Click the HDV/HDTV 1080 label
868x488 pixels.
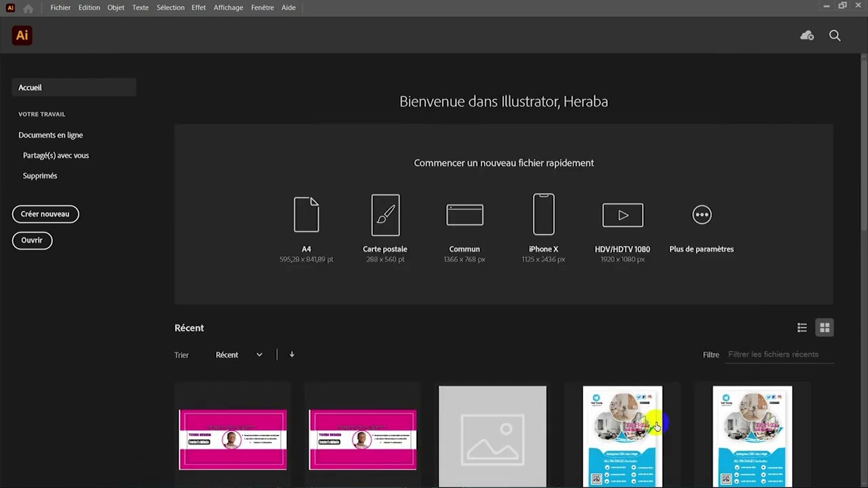(x=623, y=249)
